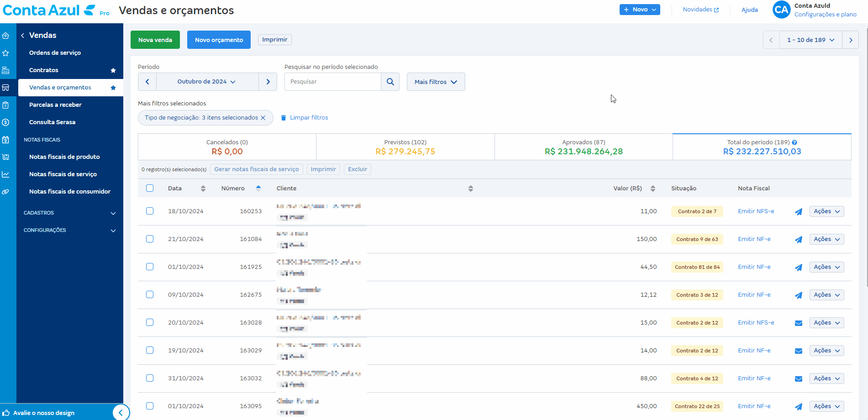Click the paper plane icon for sale 160253
Image resolution: width=868 pixels, height=420 pixels.
798,212
